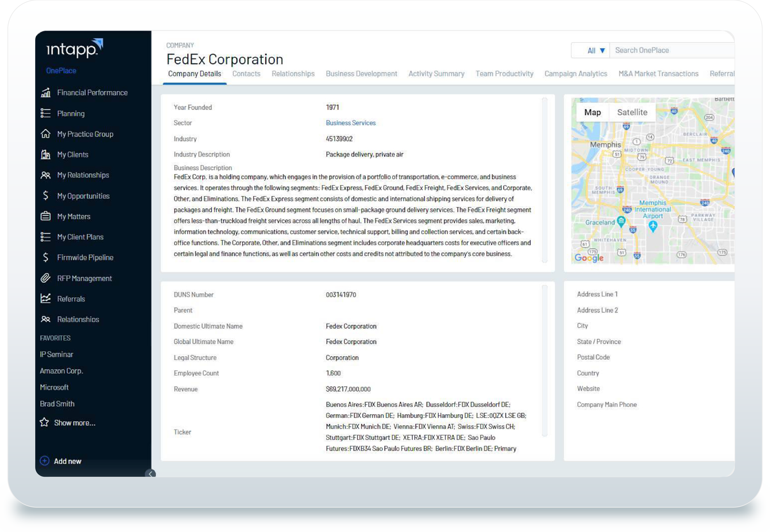The image size is (770, 532).
Task: Select the My Clients icon
Action: [x=46, y=154]
